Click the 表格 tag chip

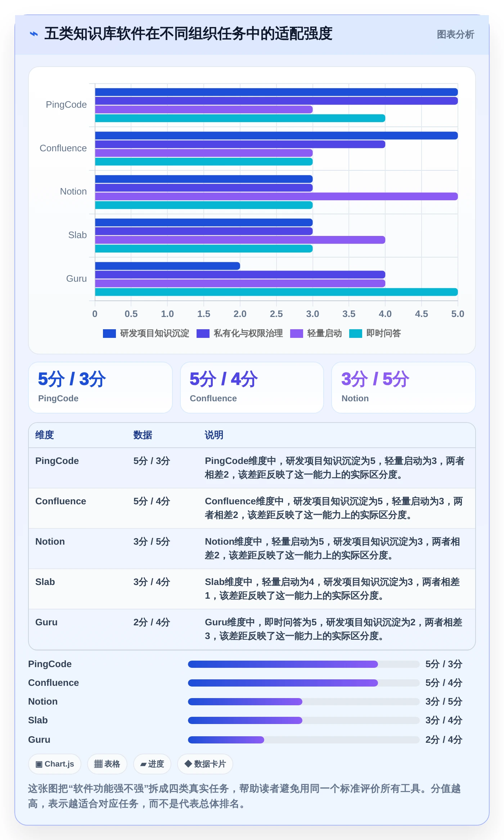pos(107,764)
